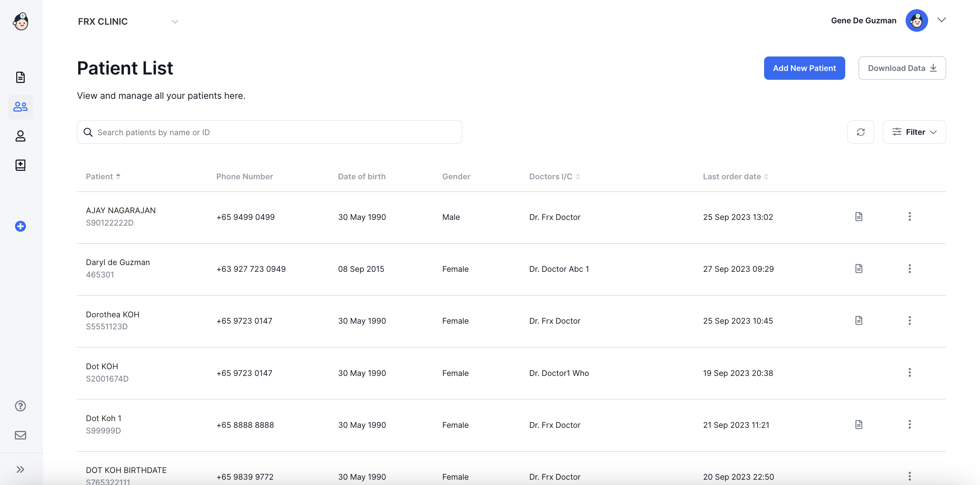Expand the Gene De Guzman account menu
The height and width of the screenshot is (485, 980).
tap(941, 20)
